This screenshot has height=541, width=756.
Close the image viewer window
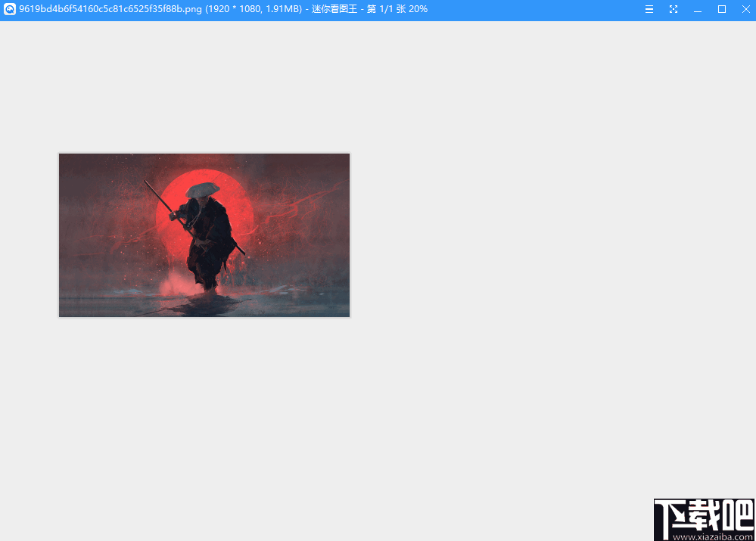746,9
